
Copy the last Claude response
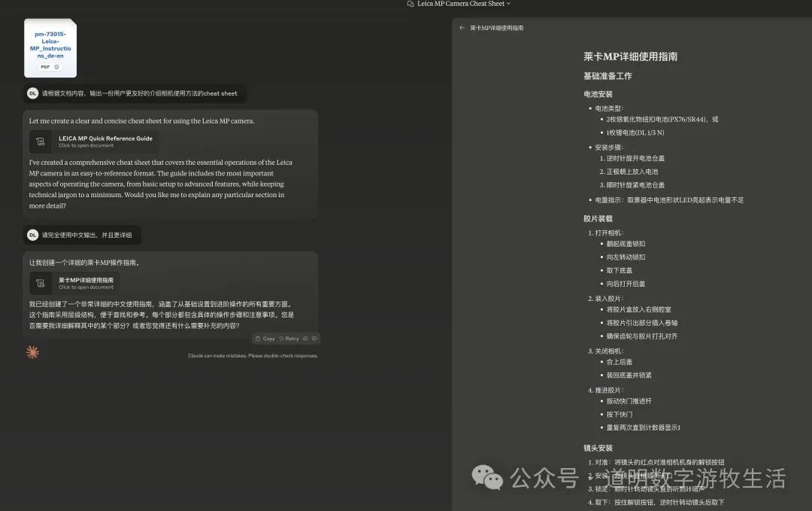(x=265, y=339)
